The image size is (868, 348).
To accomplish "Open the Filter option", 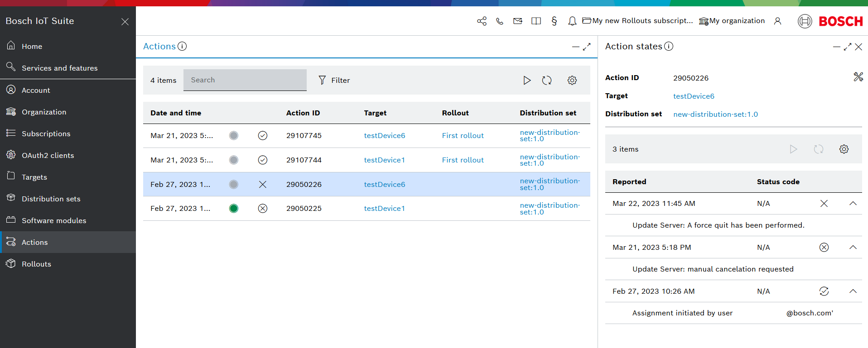I will coord(334,81).
